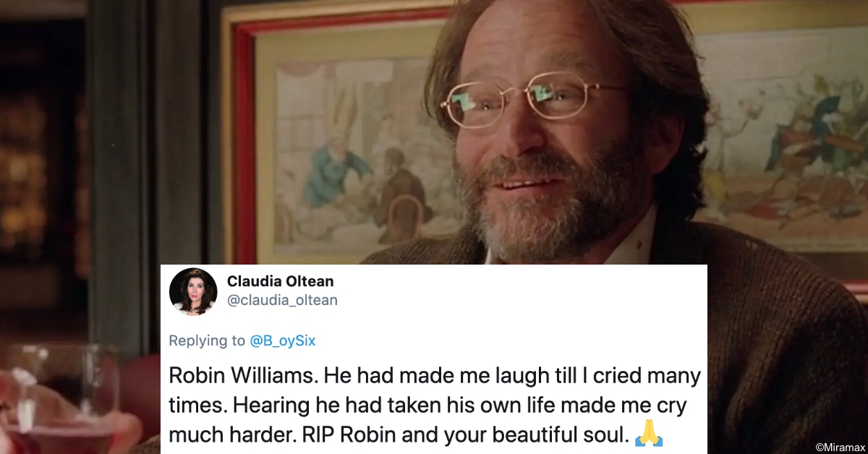Viewport: 868px width, 454px height.
Task: Click the man's gold-rimmed eyeglasses
Action: click(x=525, y=100)
